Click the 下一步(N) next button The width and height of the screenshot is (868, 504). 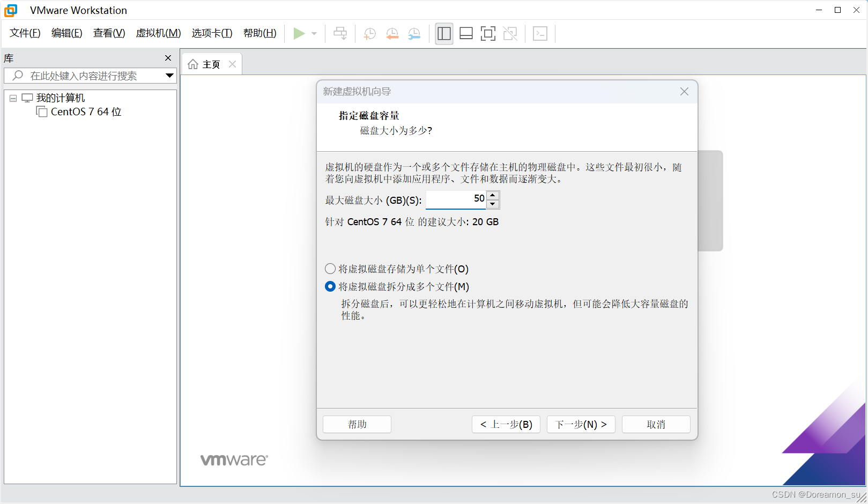tap(581, 424)
